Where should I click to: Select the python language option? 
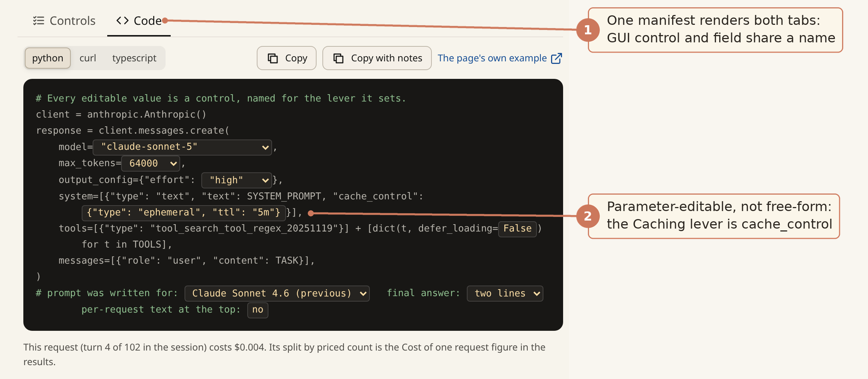(47, 58)
